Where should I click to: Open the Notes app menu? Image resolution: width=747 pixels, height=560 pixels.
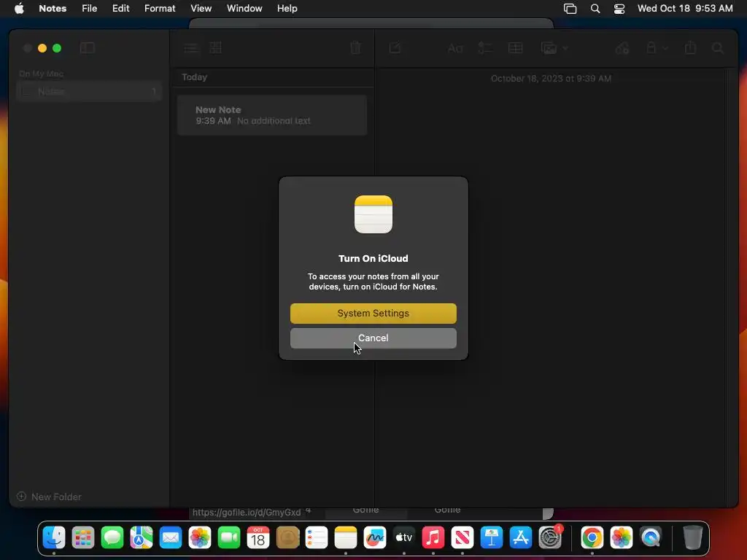pos(53,9)
